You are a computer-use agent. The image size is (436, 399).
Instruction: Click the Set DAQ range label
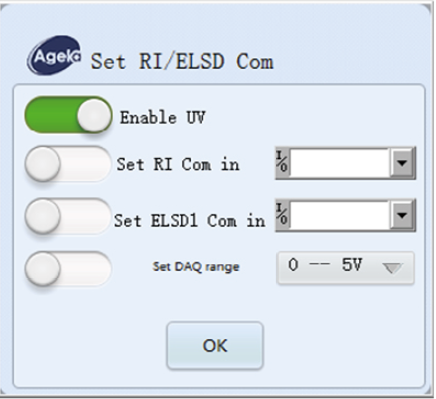tap(196, 267)
